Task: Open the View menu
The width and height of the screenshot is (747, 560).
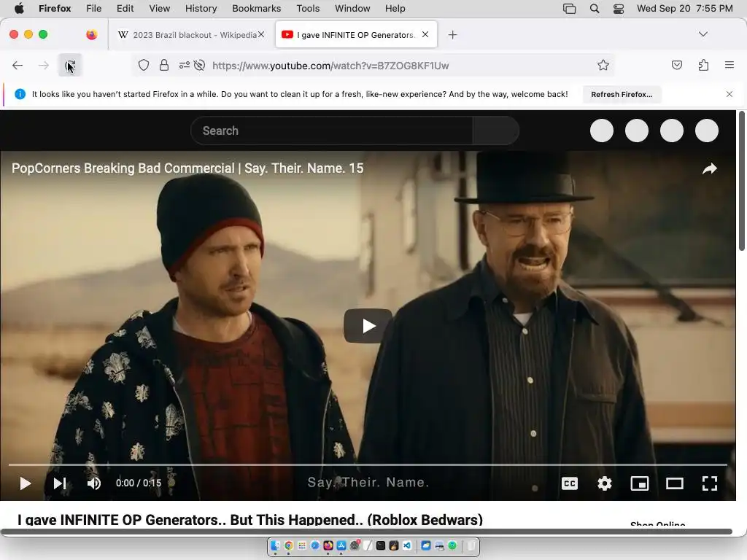Action: (x=159, y=9)
